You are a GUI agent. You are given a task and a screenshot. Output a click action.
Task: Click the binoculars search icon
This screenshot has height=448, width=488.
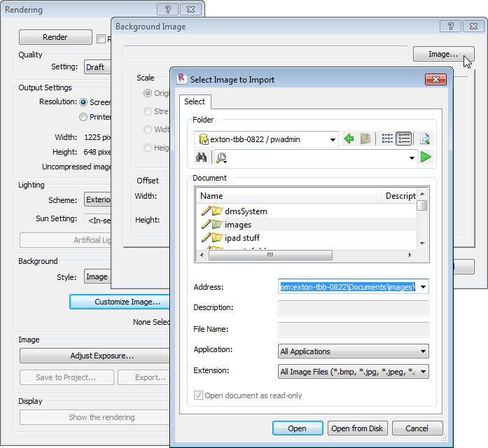pos(200,157)
